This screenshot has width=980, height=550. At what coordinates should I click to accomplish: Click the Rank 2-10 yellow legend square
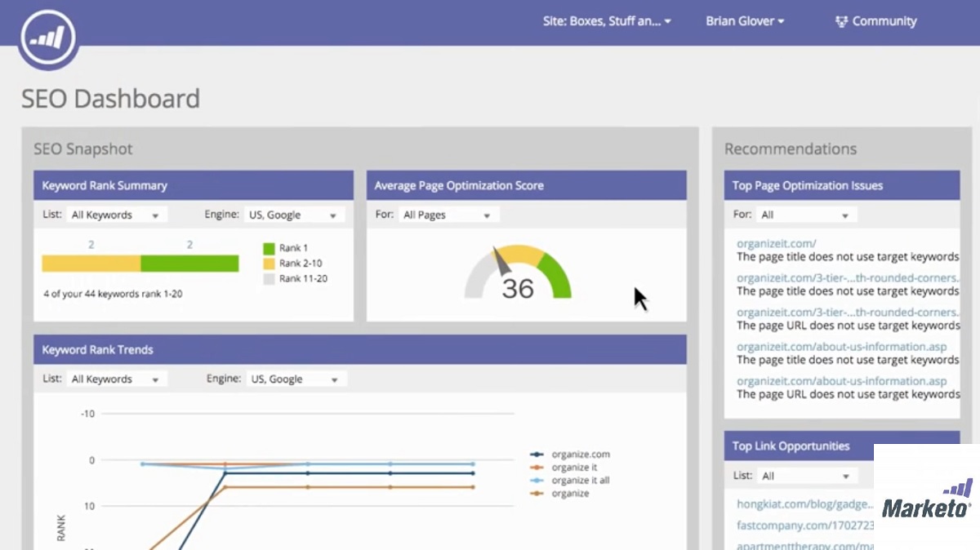tap(269, 264)
